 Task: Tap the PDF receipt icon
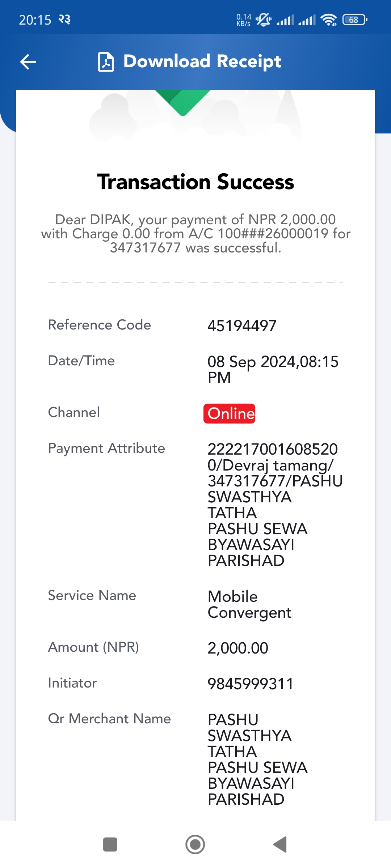(x=106, y=62)
